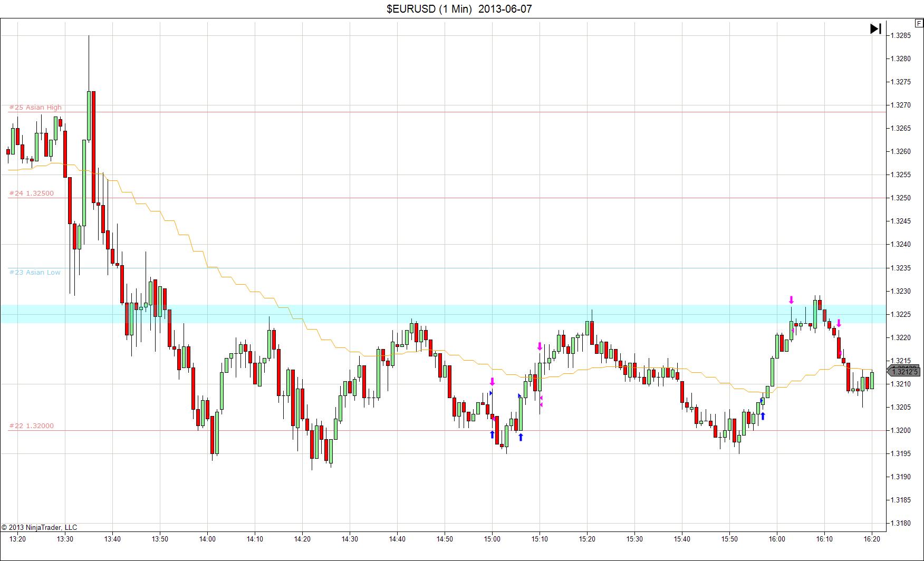924x561 pixels.
Task: Click the 16:20 time axis label
Action: point(872,539)
